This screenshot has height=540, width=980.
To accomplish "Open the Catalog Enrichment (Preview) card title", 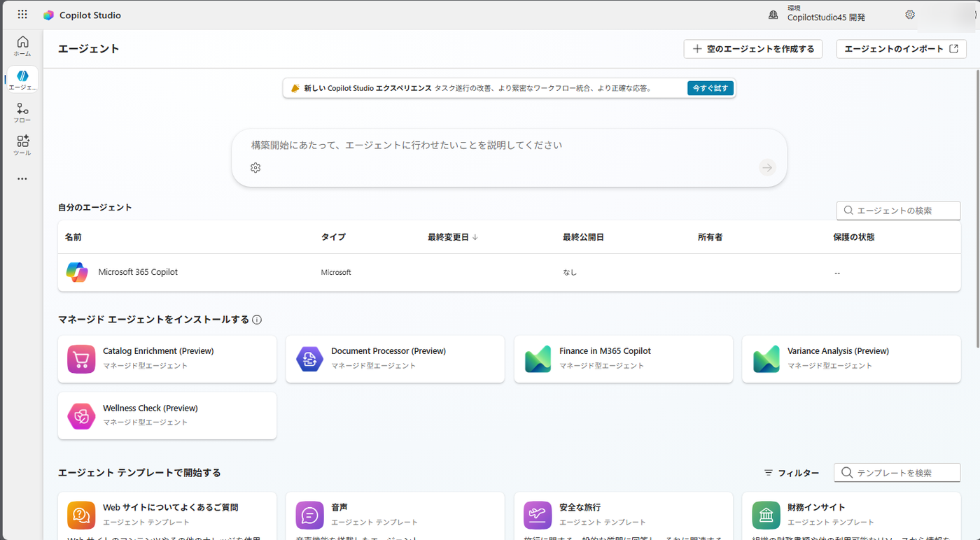I will (x=158, y=351).
